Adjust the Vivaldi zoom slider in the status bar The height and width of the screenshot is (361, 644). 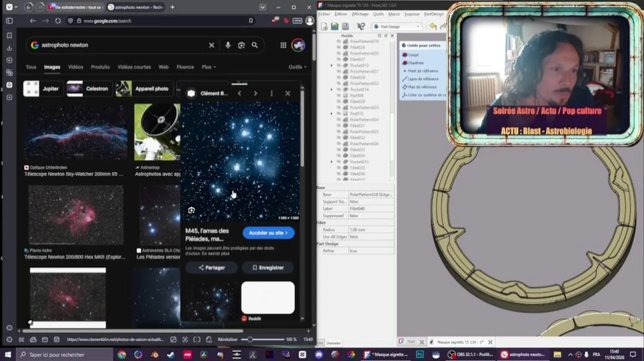[x=262, y=339]
